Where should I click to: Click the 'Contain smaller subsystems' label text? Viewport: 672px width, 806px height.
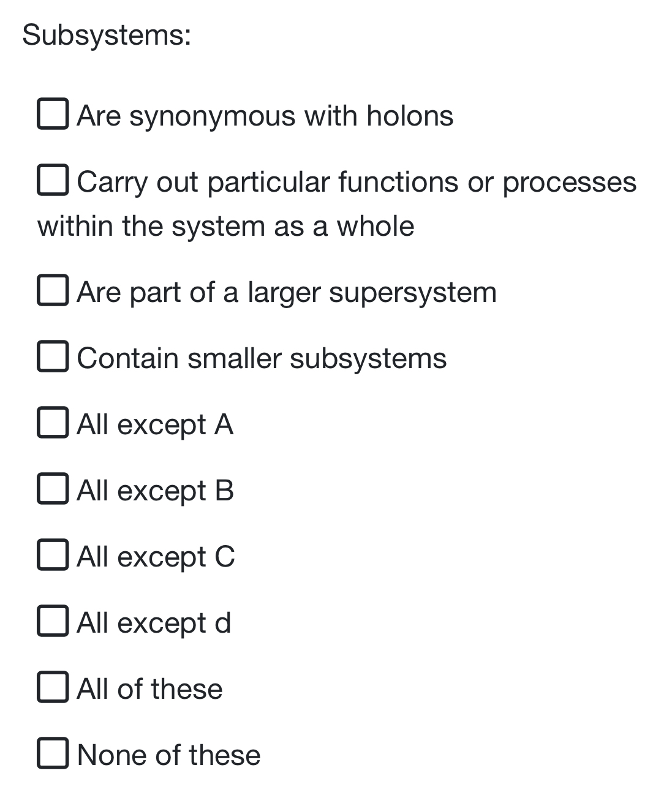point(262,359)
